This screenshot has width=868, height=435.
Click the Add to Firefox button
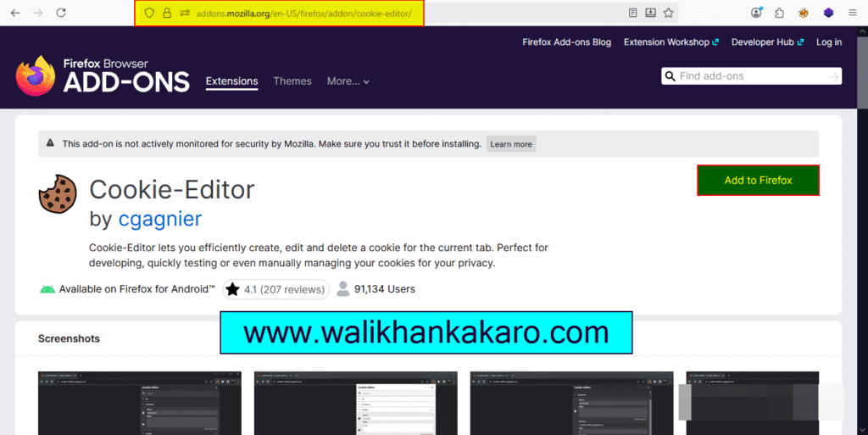click(x=758, y=181)
